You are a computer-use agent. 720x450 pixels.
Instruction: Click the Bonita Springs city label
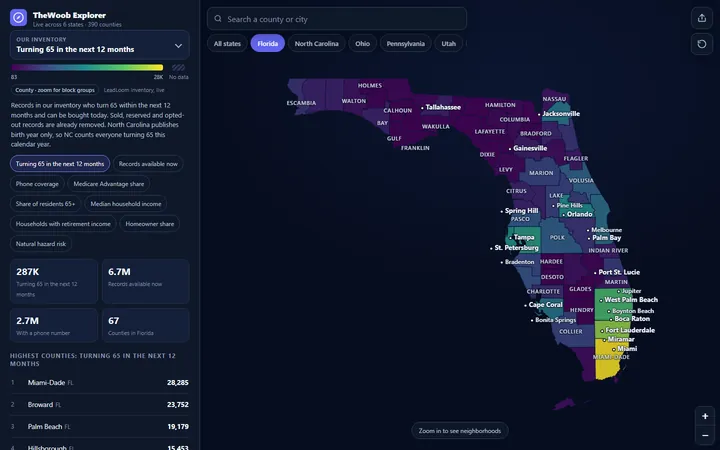click(x=556, y=320)
